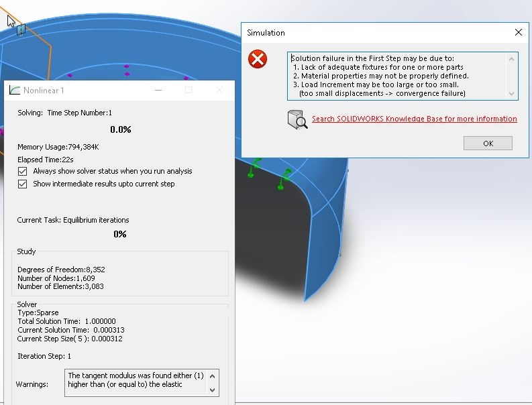Click OK in the Simulation error dialog
The image size is (532, 405).
pos(488,143)
